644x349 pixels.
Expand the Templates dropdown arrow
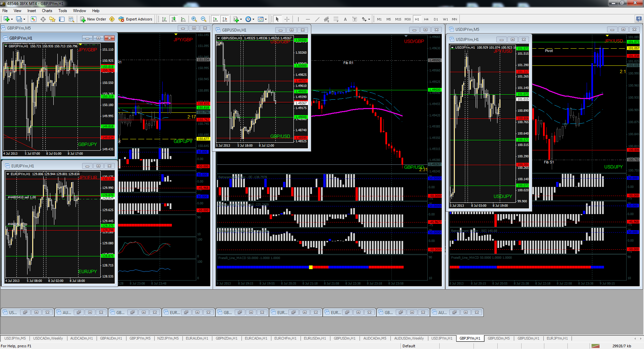coord(266,19)
